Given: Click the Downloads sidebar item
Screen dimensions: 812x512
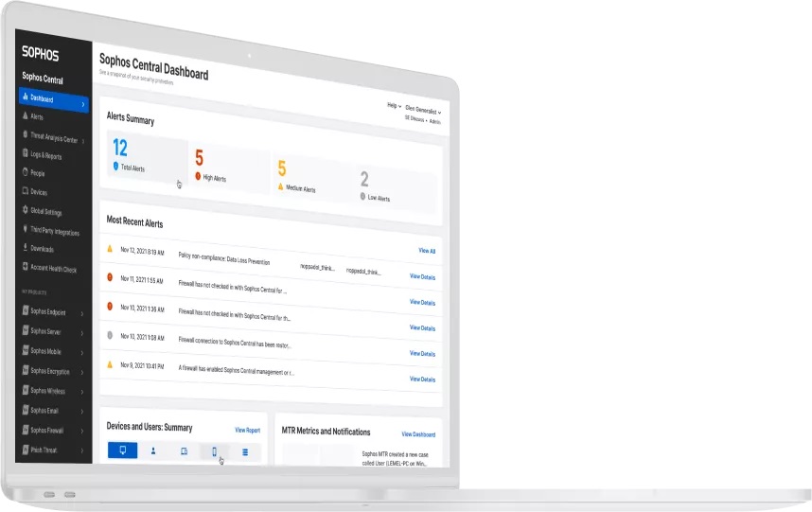Looking at the screenshot, I should 42,250.
